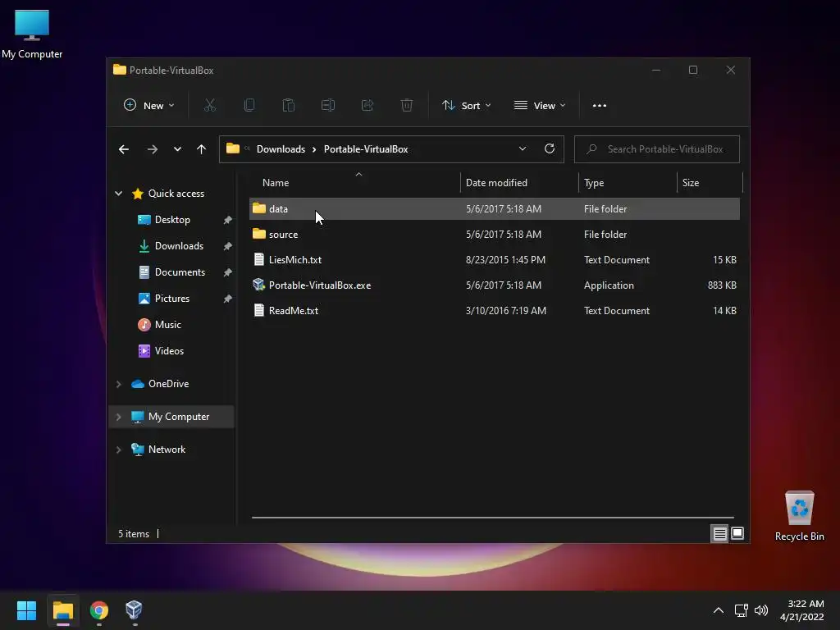The image size is (840, 630).
Task: Click the Application type cell
Action: click(609, 285)
